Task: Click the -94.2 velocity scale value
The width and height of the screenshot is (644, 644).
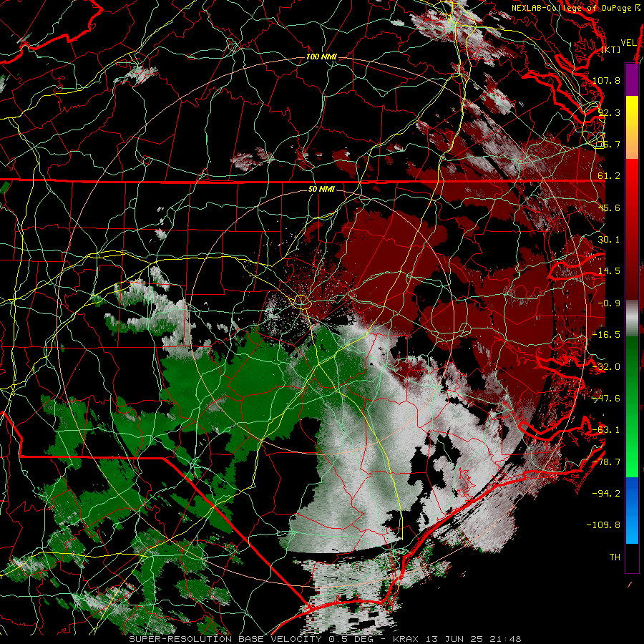Action: [x=606, y=494]
